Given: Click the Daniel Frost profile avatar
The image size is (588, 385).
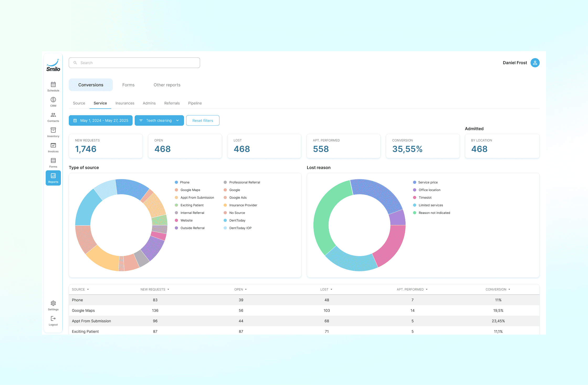Looking at the screenshot, I should click(x=535, y=62).
